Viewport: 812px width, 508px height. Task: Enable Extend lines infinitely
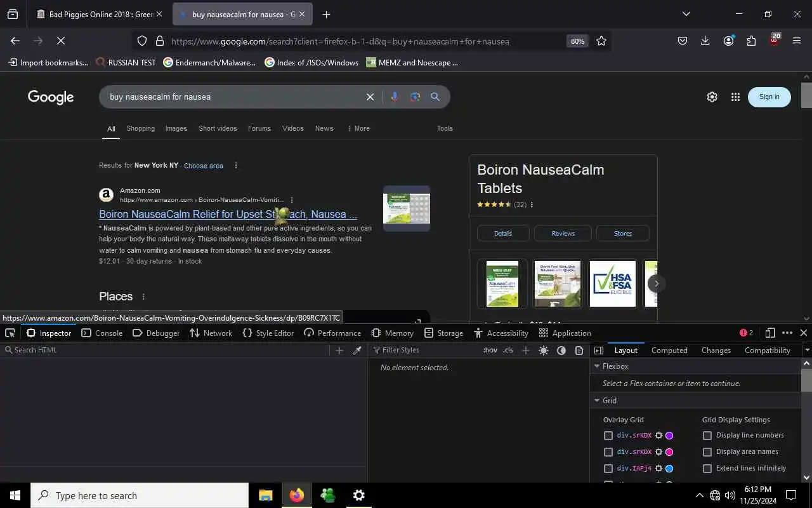point(707,469)
